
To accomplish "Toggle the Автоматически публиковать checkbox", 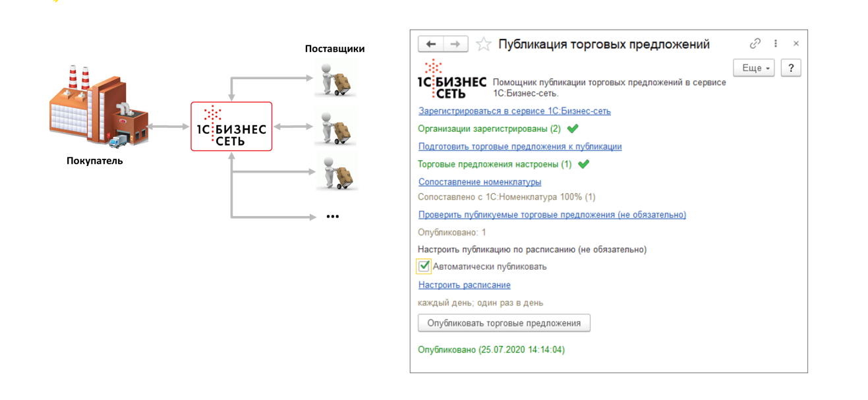I will [424, 266].
